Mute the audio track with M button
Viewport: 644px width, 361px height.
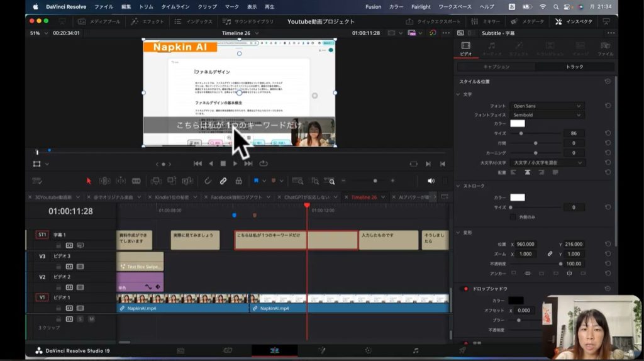[x=91, y=319]
